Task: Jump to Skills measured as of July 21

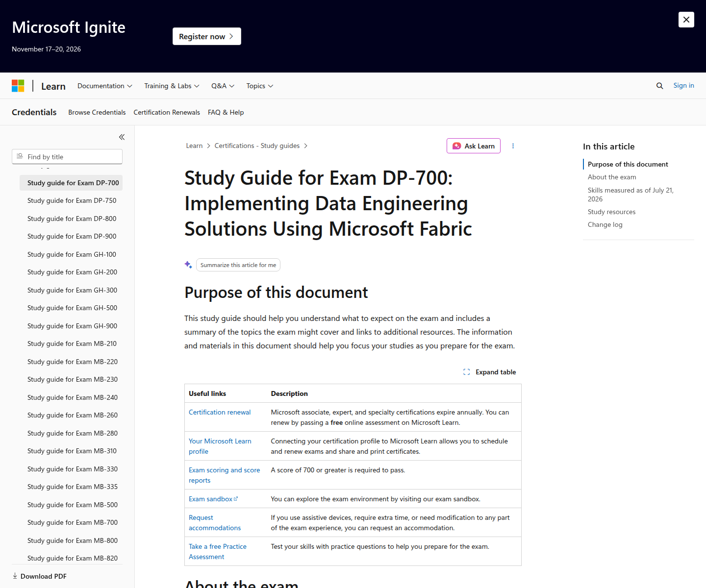Action: tap(630, 195)
